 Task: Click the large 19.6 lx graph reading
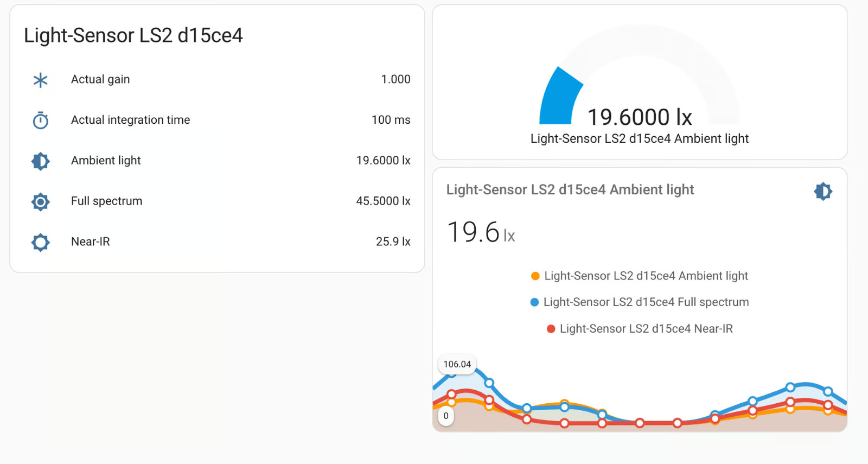(480, 232)
